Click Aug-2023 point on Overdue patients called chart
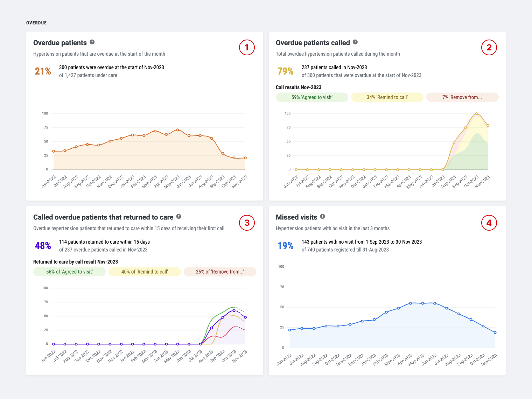The image size is (532, 399). pos(454,143)
